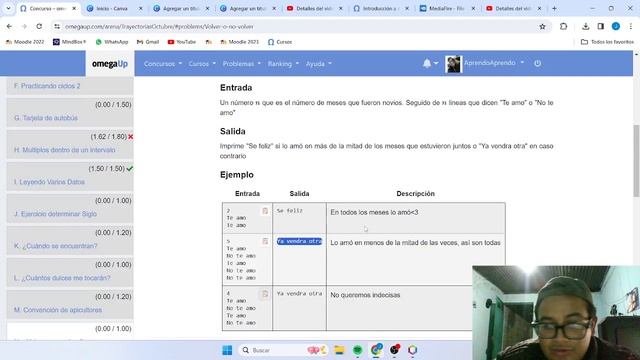
Task: Copy input of the four-month example
Action: (x=265, y=294)
